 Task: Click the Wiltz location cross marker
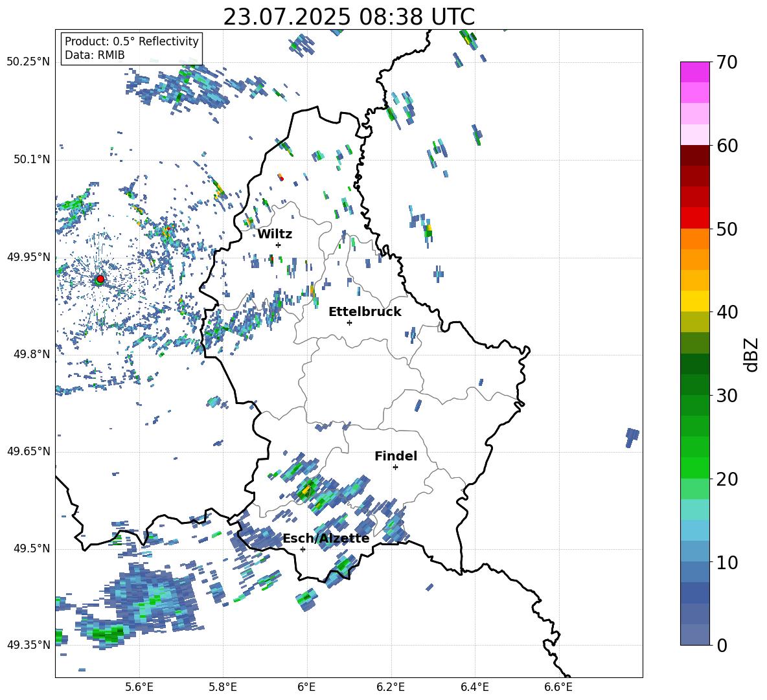[x=279, y=245]
